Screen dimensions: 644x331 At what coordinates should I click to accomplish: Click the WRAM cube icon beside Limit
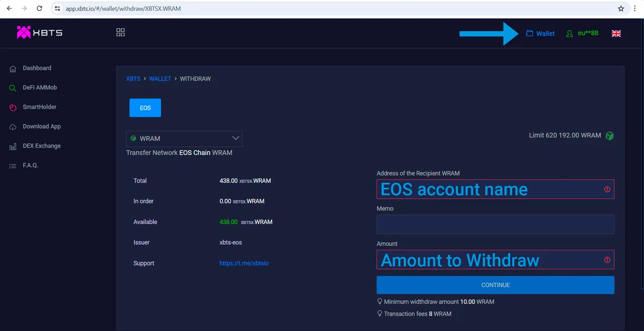pos(610,136)
